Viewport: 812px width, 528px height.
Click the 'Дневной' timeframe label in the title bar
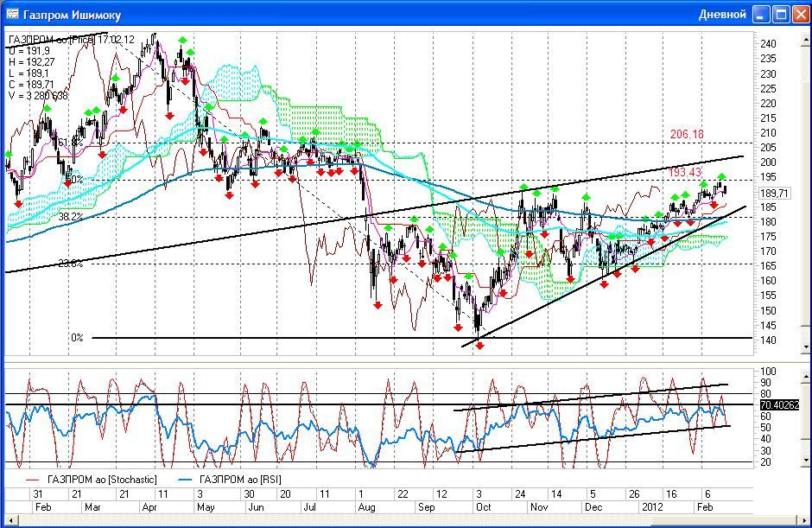(722, 15)
